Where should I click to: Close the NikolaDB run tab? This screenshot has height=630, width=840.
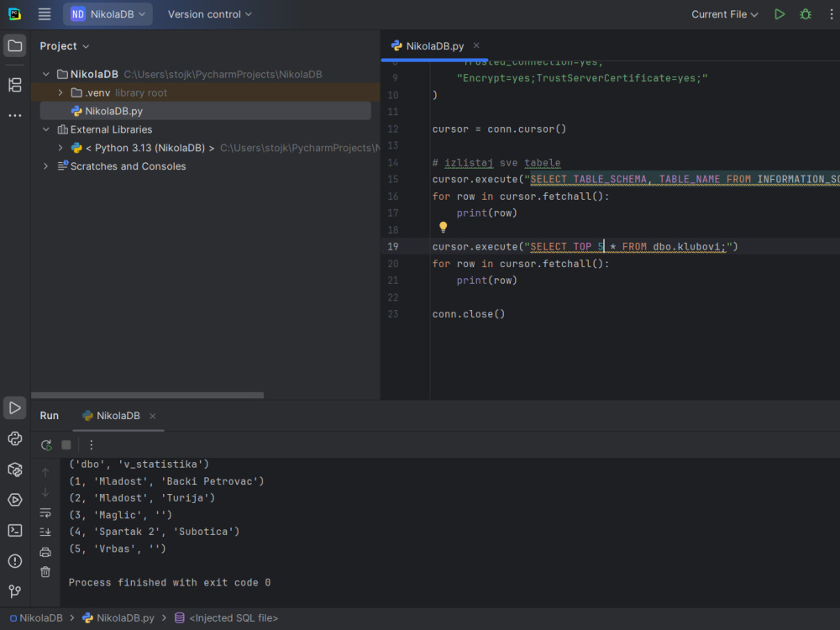pyautogui.click(x=153, y=416)
